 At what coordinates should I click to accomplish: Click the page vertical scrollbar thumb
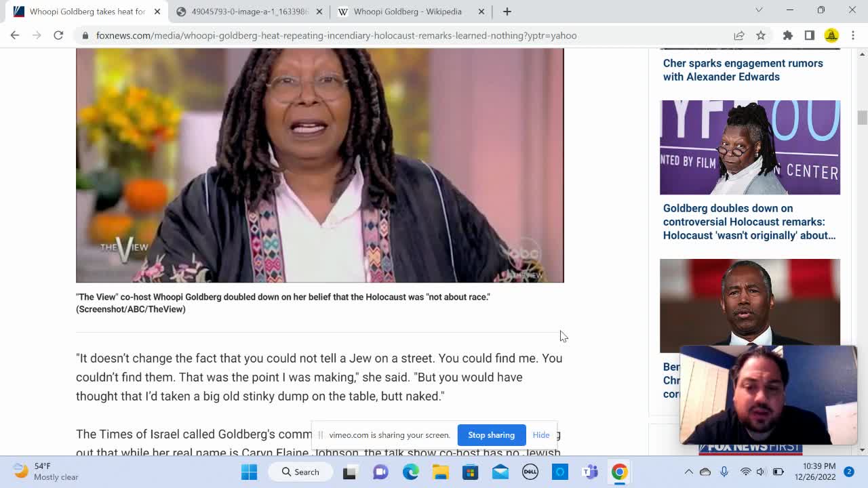862,118
